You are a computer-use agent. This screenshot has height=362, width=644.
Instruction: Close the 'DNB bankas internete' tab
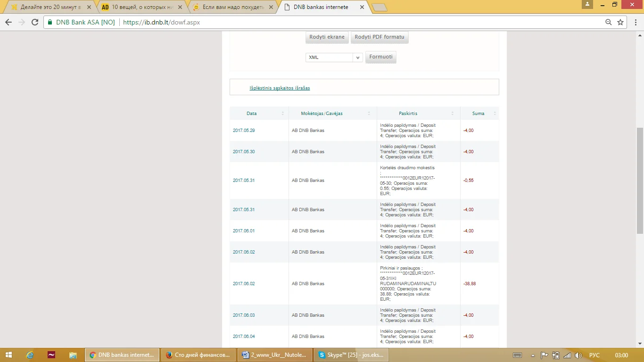pos(362,7)
